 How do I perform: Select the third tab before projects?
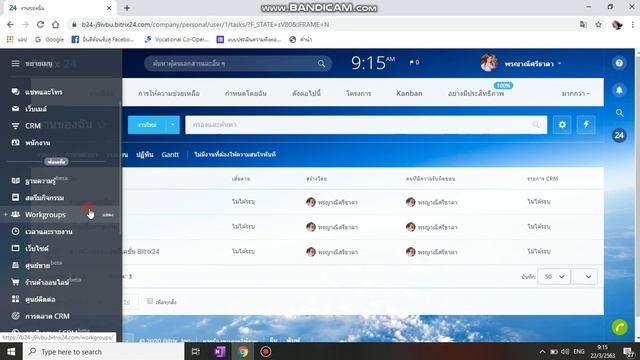(x=306, y=93)
